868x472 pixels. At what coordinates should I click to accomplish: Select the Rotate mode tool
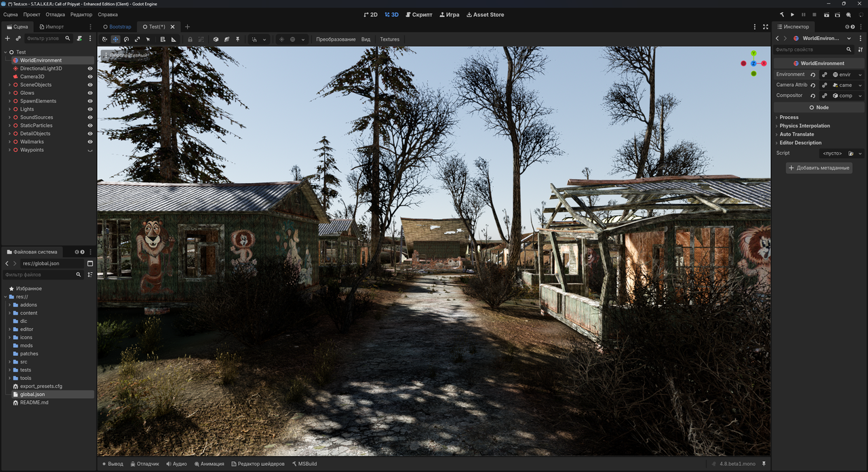click(126, 39)
